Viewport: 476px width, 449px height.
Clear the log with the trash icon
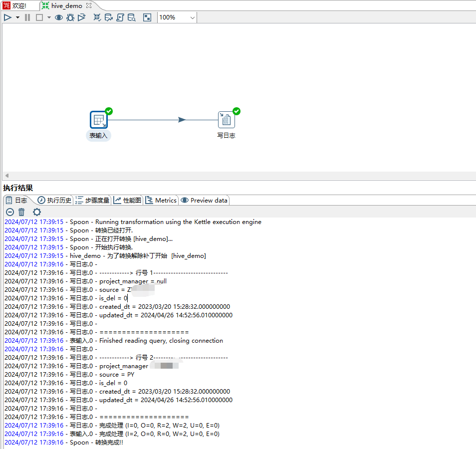click(x=21, y=212)
